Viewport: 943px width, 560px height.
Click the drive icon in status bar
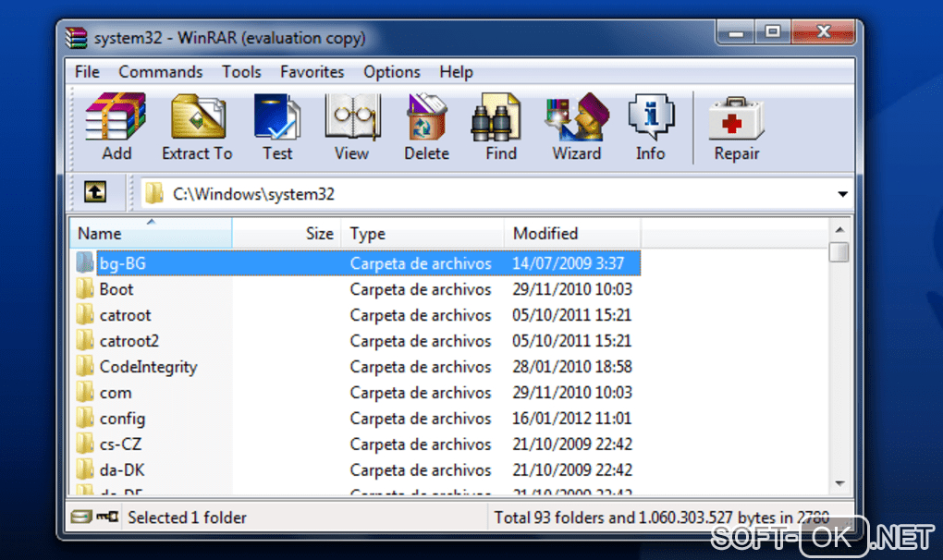(x=81, y=517)
